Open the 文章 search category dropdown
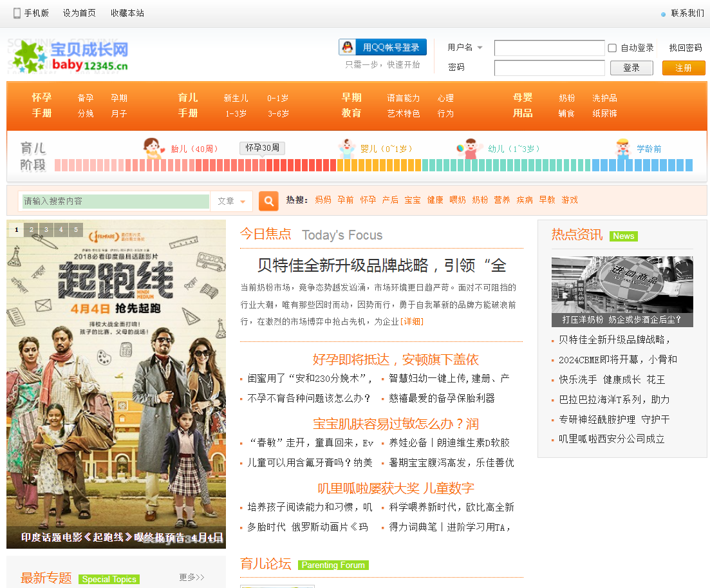Screen dimensions: 710x588 231,201
